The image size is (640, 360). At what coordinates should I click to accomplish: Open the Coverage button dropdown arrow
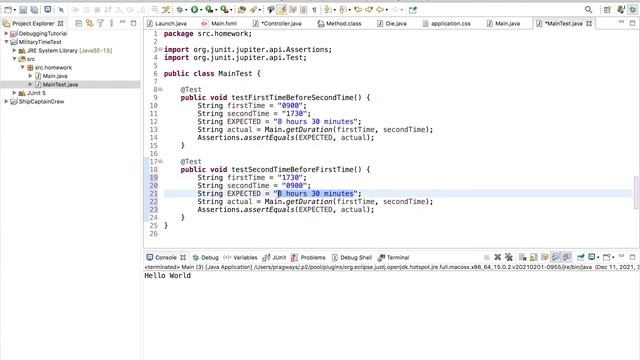click(216, 10)
